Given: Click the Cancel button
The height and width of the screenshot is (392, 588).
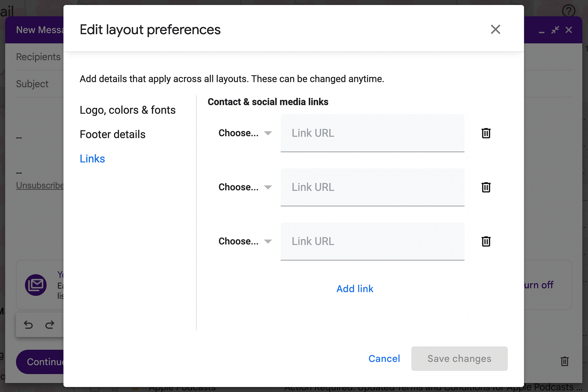Looking at the screenshot, I should 384,358.
